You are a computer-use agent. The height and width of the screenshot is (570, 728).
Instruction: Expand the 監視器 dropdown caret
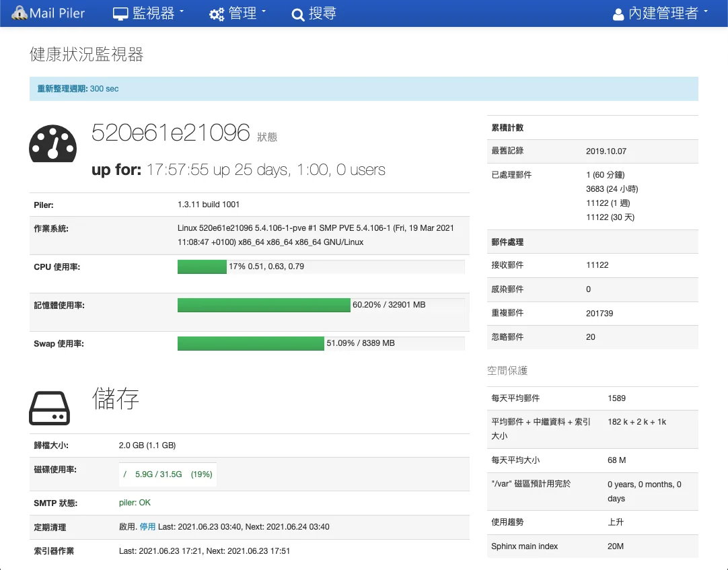tap(182, 11)
